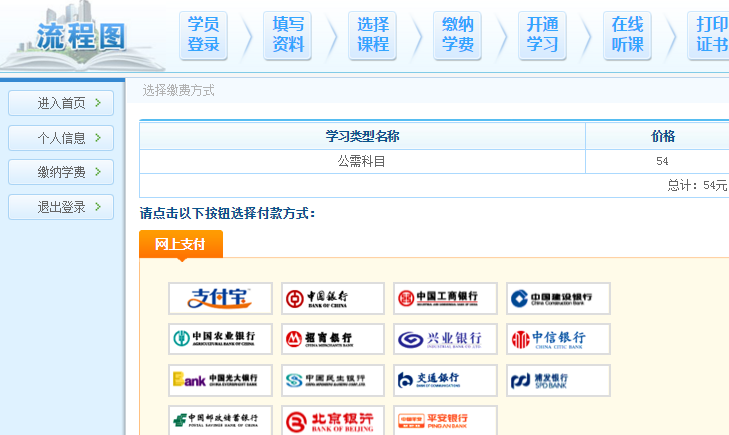This screenshot has height=435, width=729.
Task: Select China Merchants Bank (招商银行)
Action: coord(332,339)
